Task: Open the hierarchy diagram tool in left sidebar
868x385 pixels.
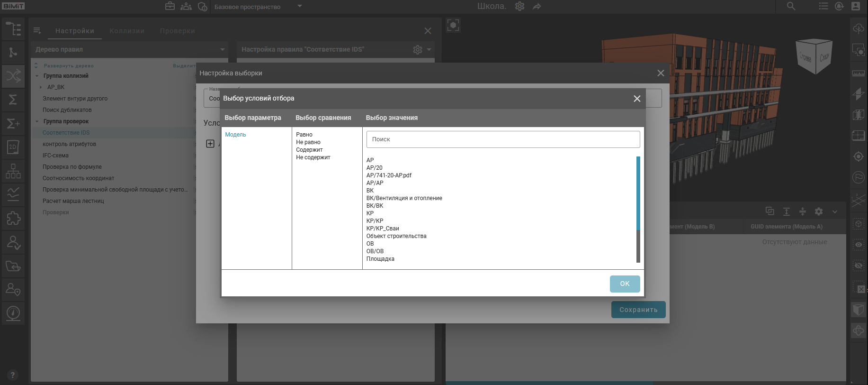Action: (13, 171)
